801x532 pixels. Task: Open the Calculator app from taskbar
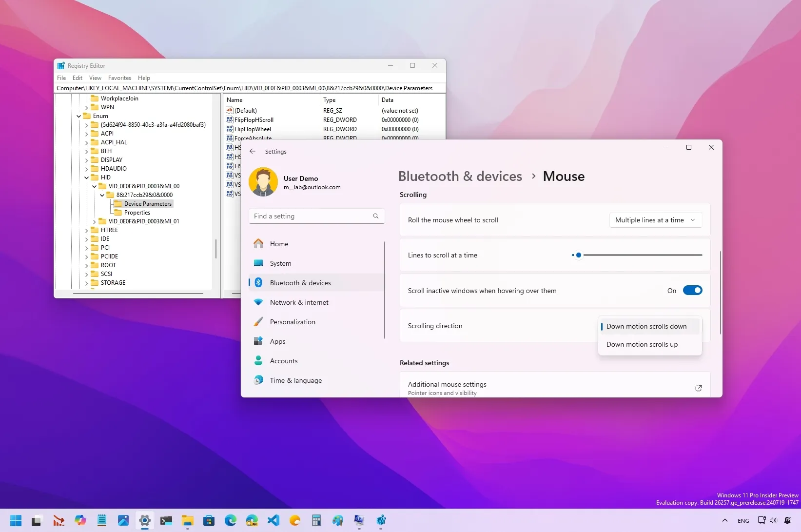tap(316, 520)
